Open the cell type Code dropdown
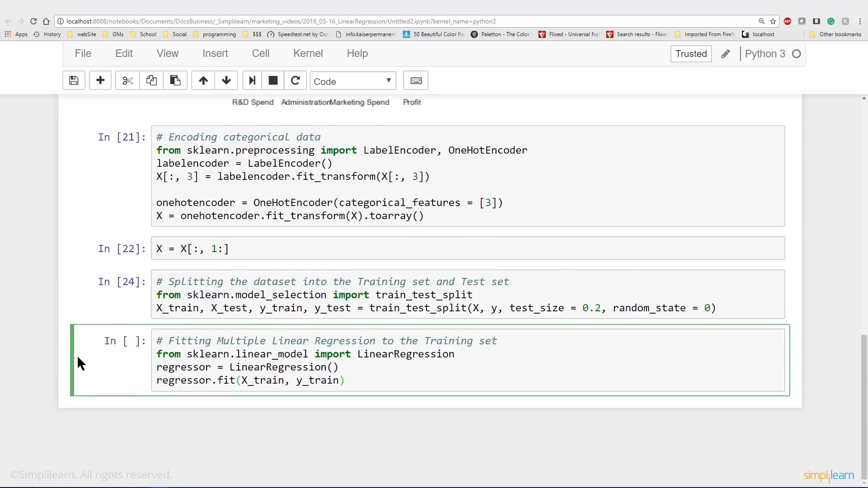Screen dimensions: 868x488 pyautogui.click(x=353, y=81)
